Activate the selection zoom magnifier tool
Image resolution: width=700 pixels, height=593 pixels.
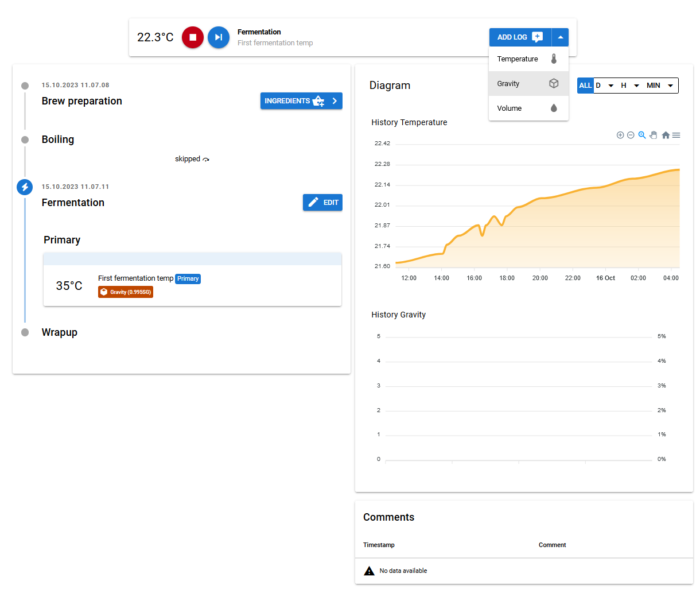642,135
